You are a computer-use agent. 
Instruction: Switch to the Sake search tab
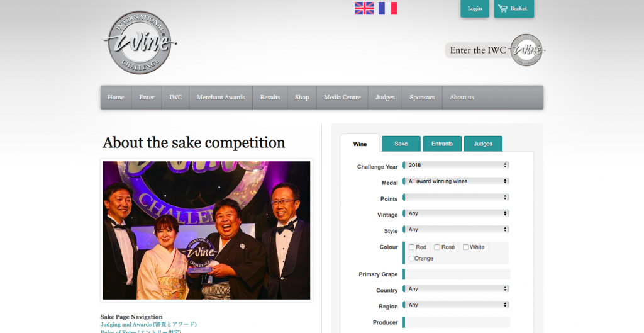click(x=401, y=144)
